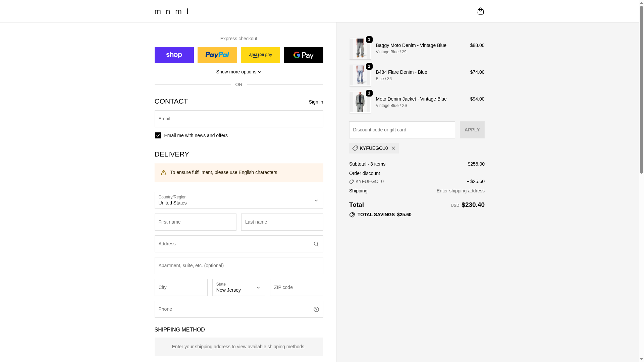Click the Sign in link
Image resolution: width=644 pixels, height=362 pixels.
[x=316, y=102]
